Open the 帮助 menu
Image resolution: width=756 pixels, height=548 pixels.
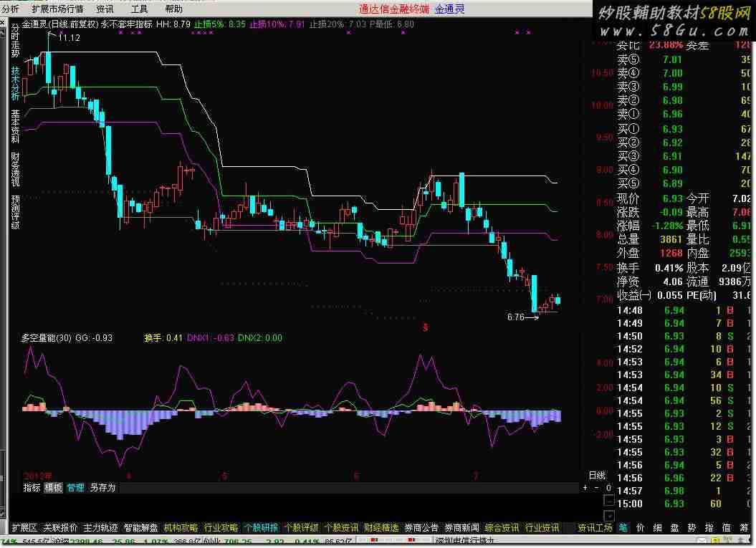click(x=173, y=9)
